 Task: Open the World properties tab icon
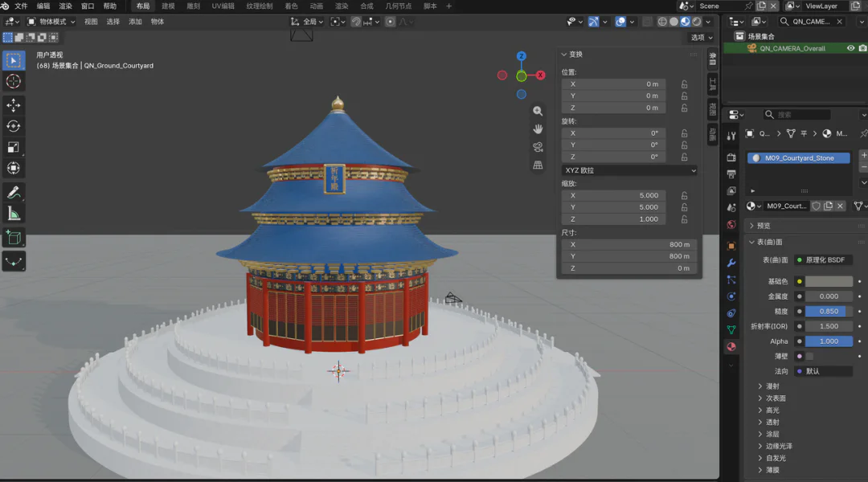(731, 224)
